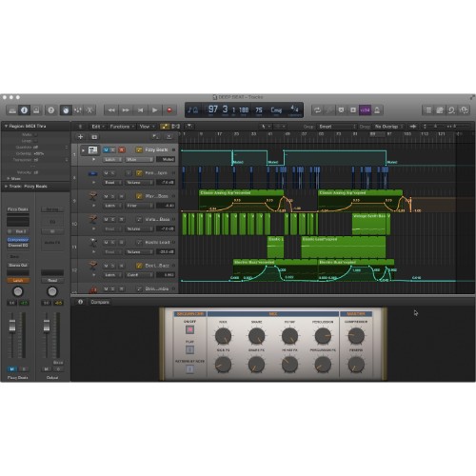Toggle the Flex show/hide button
Viewport: 476px width, 476px height.
(x=175, y=127)
